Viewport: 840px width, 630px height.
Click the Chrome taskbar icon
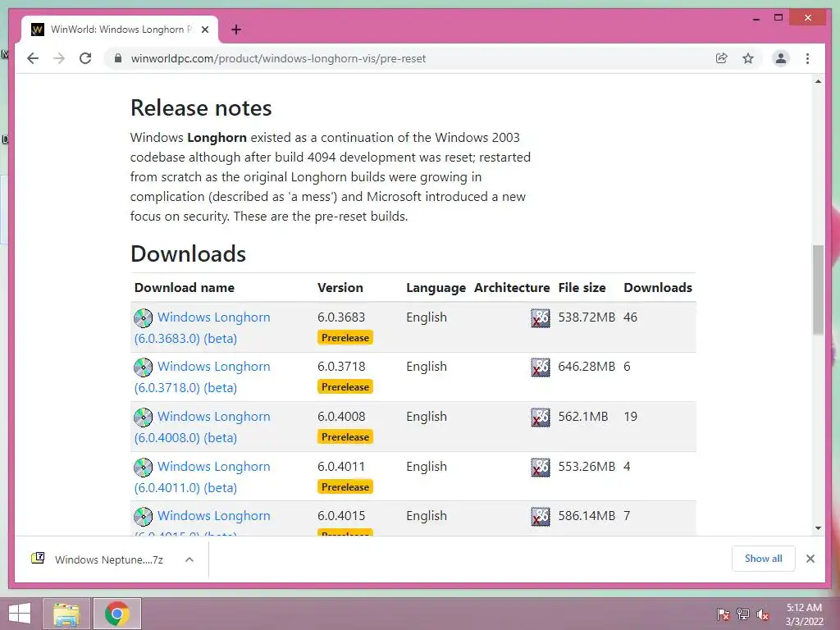(x=117, y=614)
